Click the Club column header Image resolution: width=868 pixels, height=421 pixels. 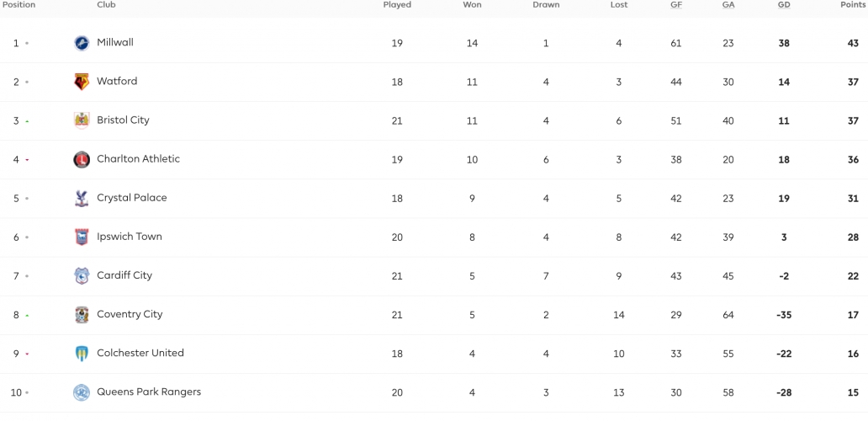point(106,4)
